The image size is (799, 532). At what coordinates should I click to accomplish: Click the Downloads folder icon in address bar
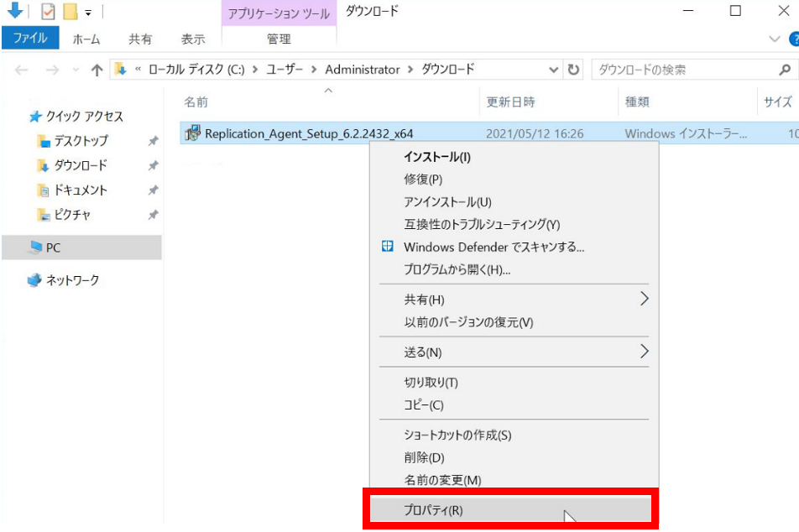pyautogui.click(x=120, y=69)
